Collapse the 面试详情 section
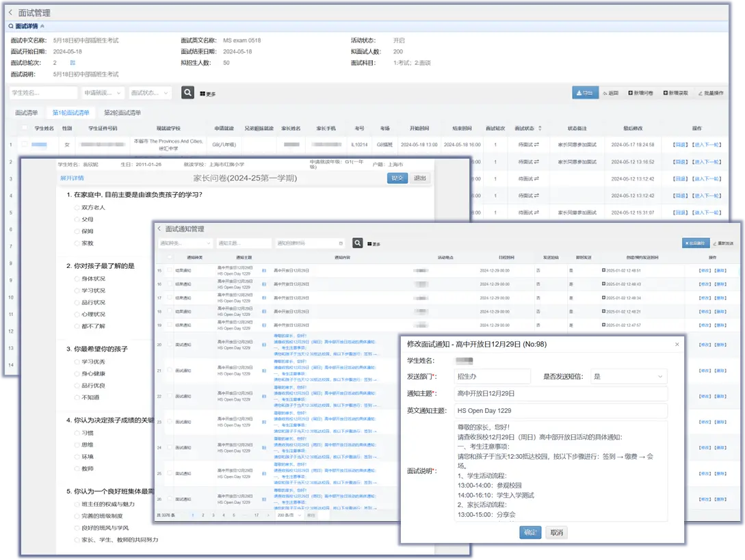This screenshot has width=745, height=560. pyautogui.click(x=42, y=26)
